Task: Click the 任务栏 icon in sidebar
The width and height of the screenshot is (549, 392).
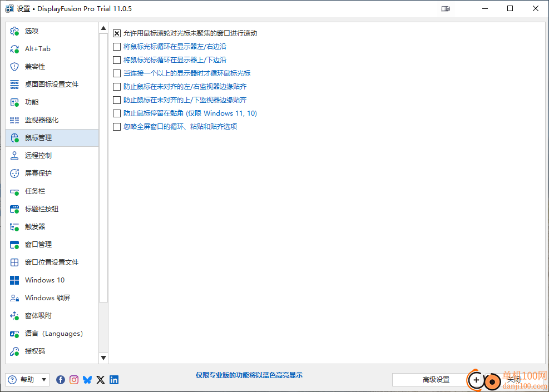Action: (14, 191)
